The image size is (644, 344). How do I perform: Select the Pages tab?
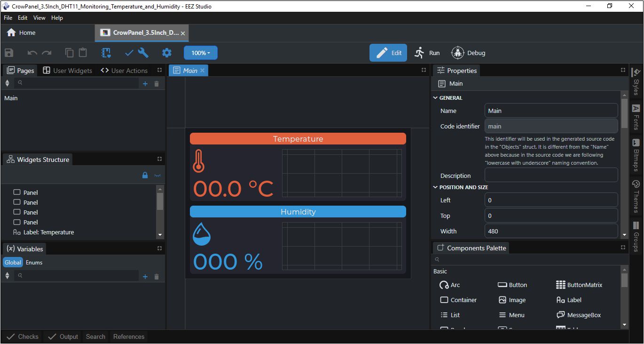tap(21, 71)
